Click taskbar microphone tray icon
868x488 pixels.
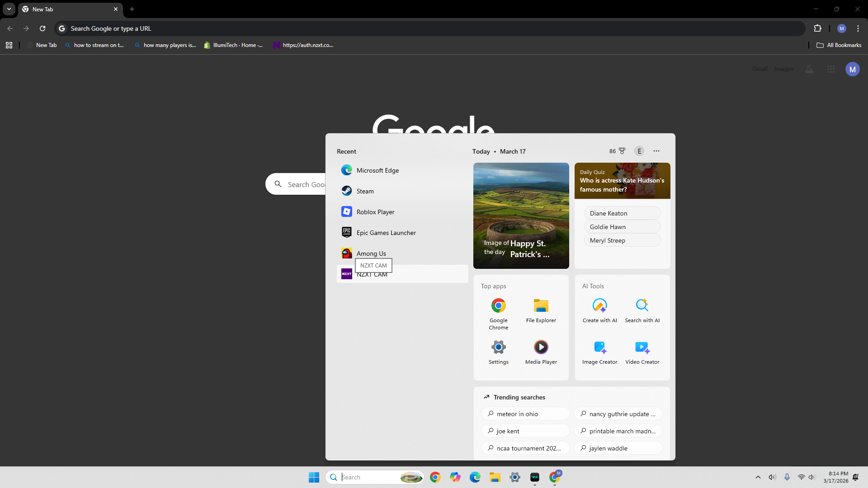(x=787, y=477)
